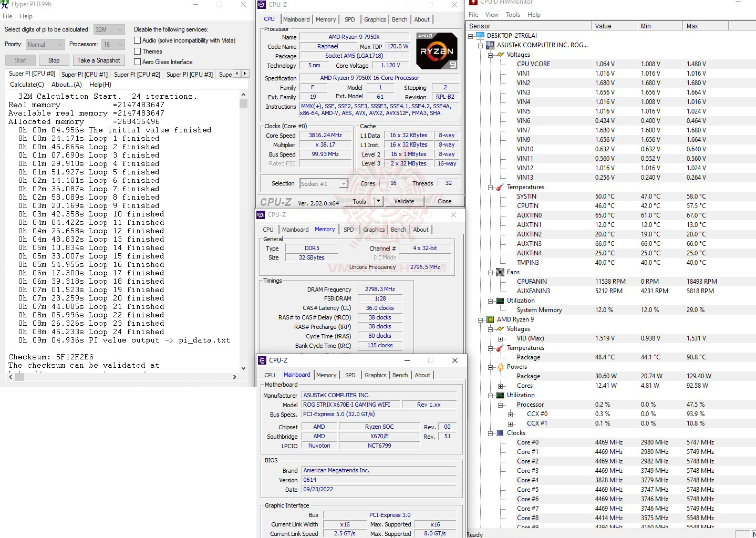This screenshot has height=538, width=756.
Task: Click the Voltages icon under ASUSTeK in HWMonitor
Action: point(500,55)
